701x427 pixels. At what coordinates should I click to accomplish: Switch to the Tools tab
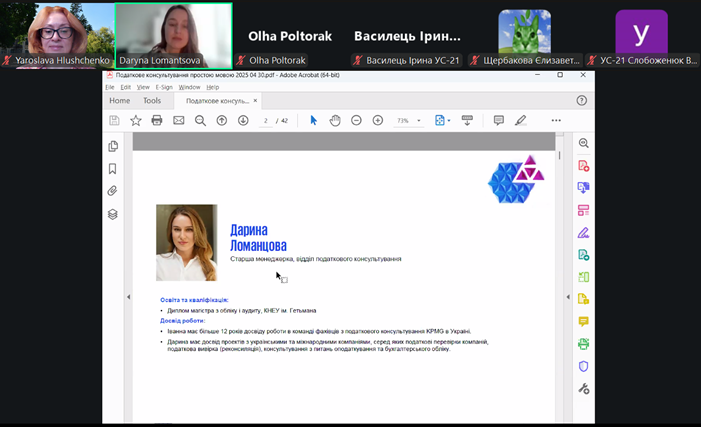tap(151, 101)
